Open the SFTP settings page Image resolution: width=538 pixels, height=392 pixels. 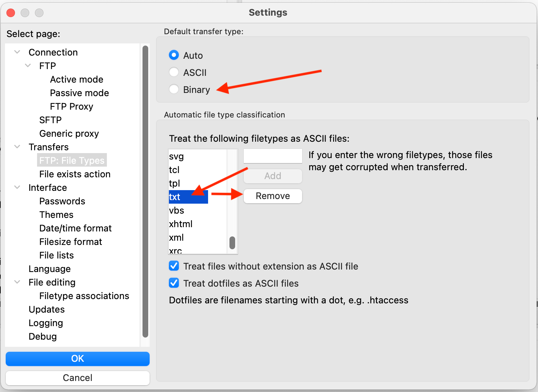point(50,120)
